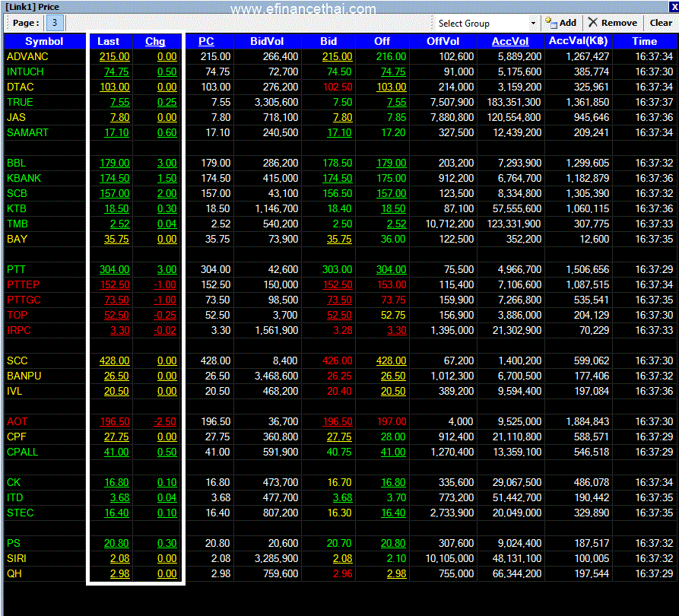The height and width of the screenshot is (616, 679).
Task: Select the PTTEP symbol
Action: point(23,284)
